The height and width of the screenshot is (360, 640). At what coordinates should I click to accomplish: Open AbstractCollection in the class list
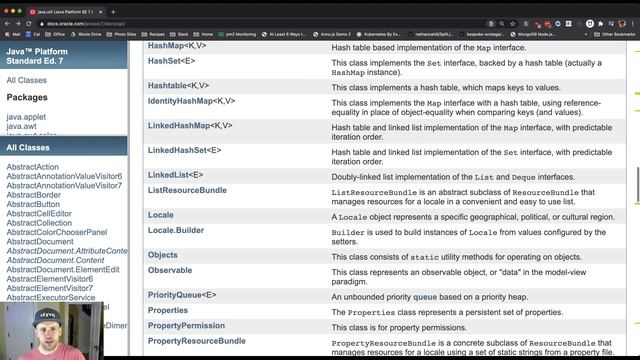coord(39,223)
